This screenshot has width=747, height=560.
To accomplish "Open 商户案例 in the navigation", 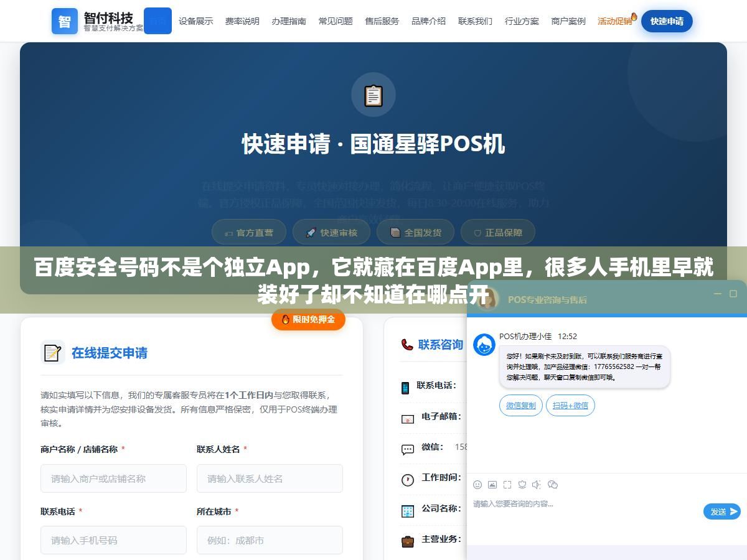I will pos(568,21).
